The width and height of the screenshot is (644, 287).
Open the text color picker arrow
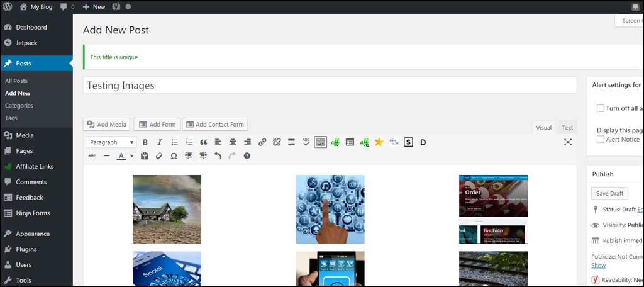point(131,156)
